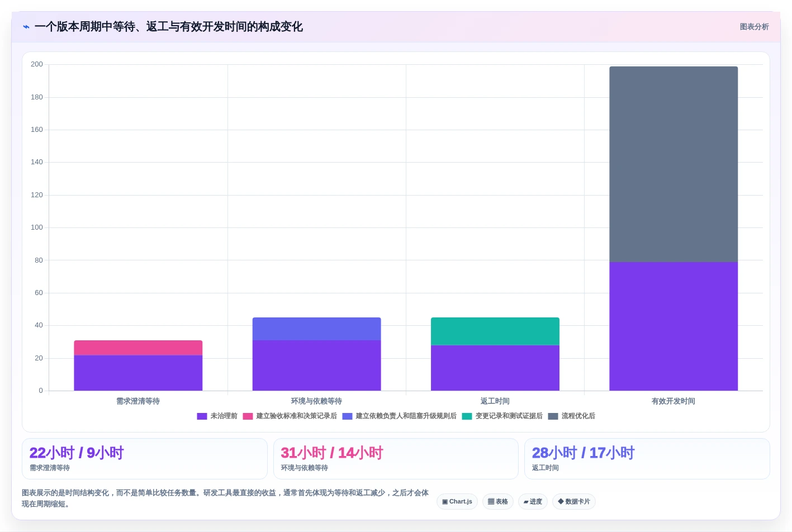Click the 建立验收标准和决策记录后 legend label
This screenshot has width=792, height=532.
coord(296,416)
